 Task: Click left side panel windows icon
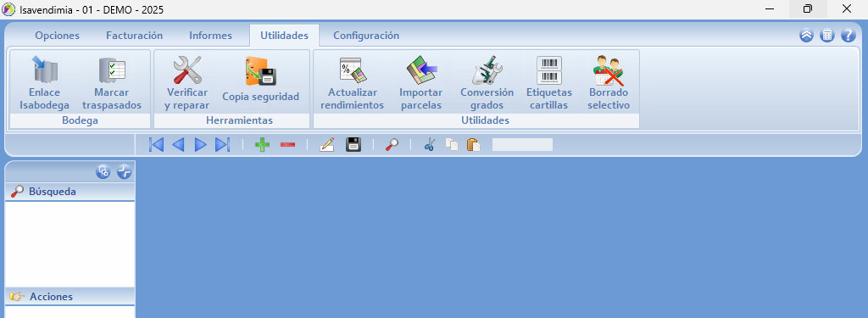click(x=103, y=172)
